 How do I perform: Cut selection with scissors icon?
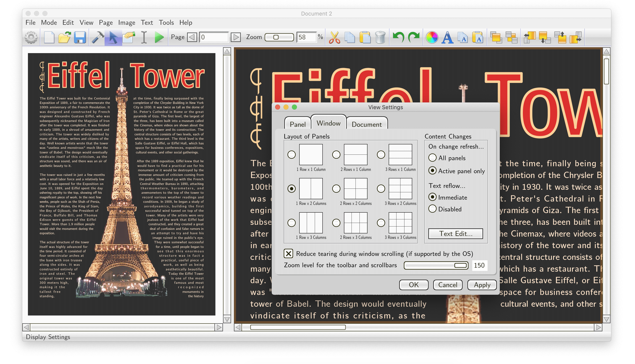pyautogui.click(x=334, y=38)
